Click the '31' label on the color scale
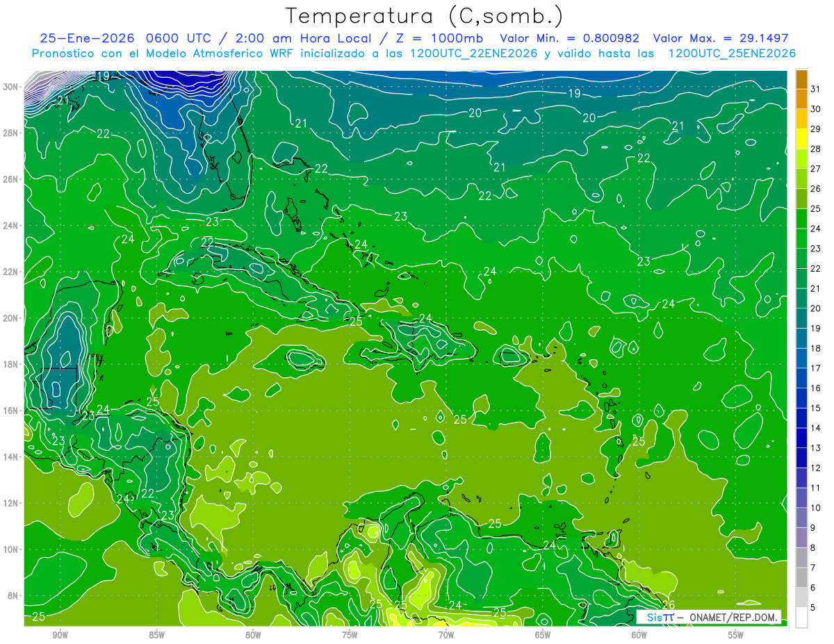 pos(816,89)
